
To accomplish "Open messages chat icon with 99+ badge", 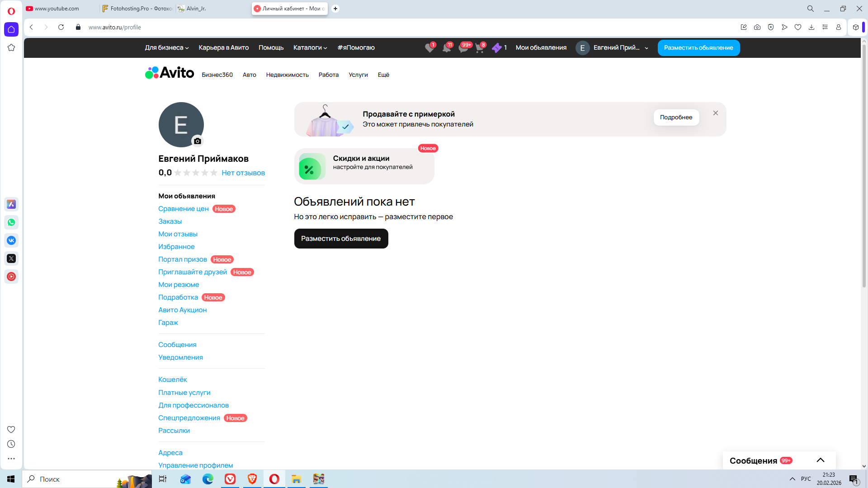I will pos(463,48).
